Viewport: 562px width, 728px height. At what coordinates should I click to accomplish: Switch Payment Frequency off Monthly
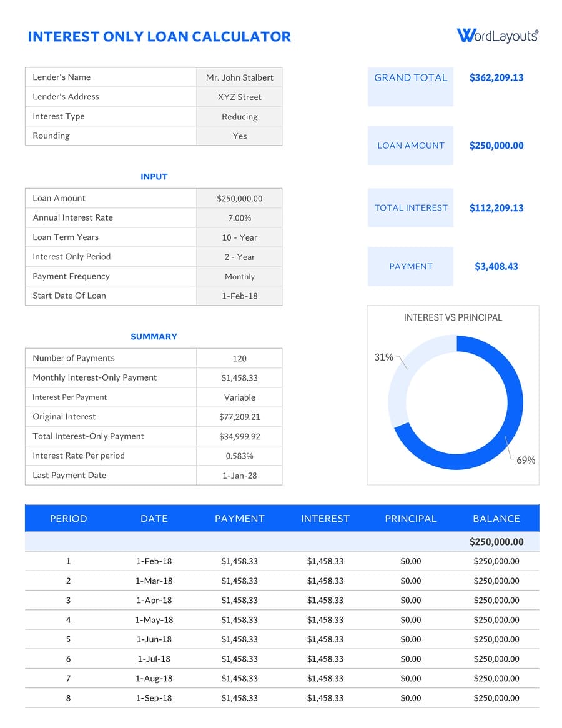[239, 276]
